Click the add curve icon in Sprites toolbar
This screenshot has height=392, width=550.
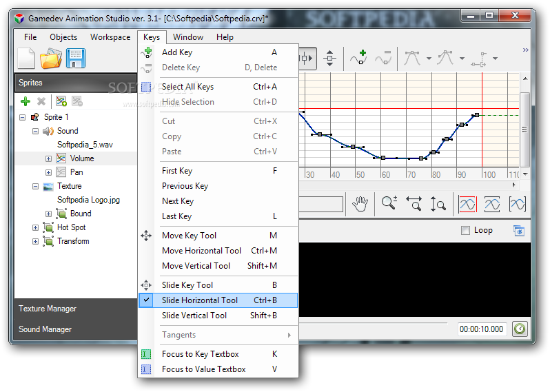pyautogui.click(x=61, y=102)
